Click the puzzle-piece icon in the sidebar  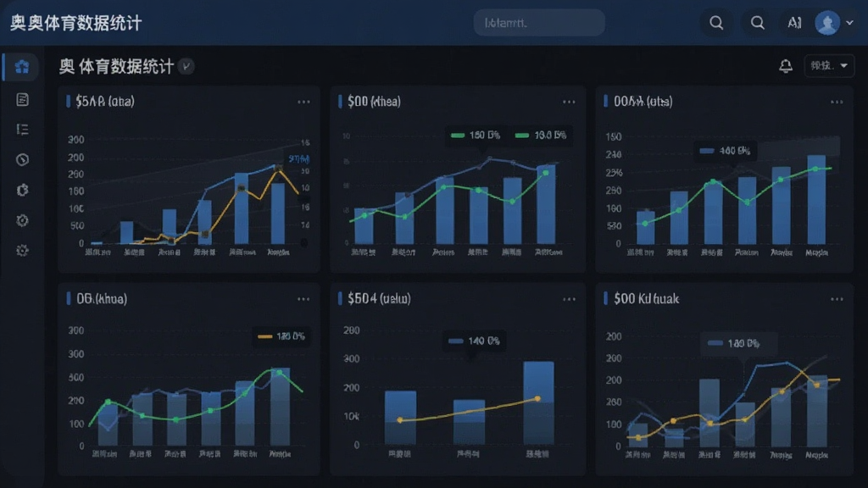tap(22, 191)
